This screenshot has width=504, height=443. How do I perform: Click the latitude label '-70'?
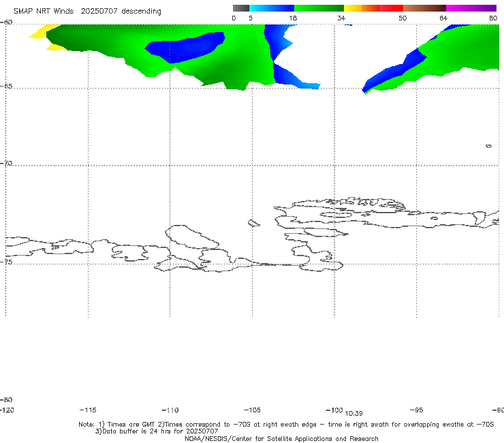pyautogui.click(x=6, y=164)
